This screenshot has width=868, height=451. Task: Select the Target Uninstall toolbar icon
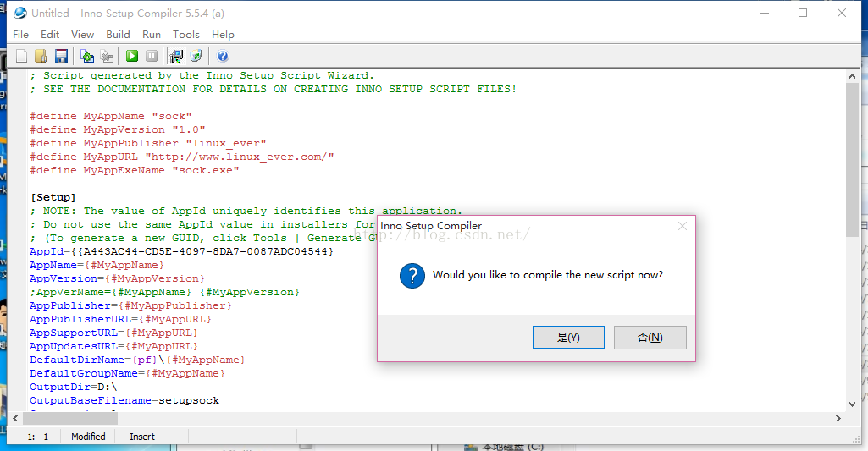(x=196, y=56)
